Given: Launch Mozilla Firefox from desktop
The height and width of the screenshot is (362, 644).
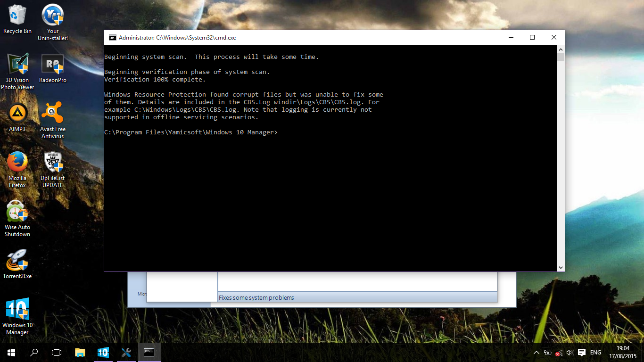Looking at the screenshot, I should pos(17,162).
